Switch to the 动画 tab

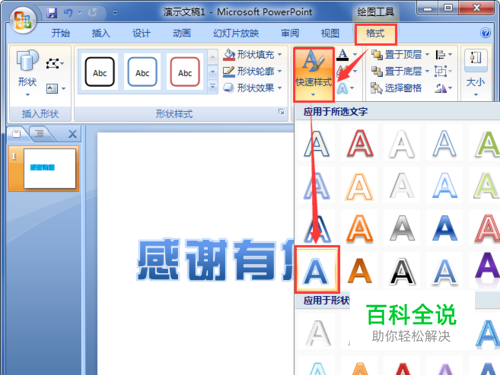coord(182,33)
